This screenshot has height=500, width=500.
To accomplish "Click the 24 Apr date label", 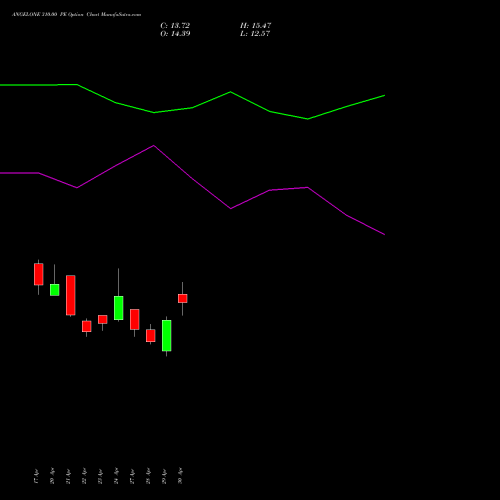I will coord(116,476).
